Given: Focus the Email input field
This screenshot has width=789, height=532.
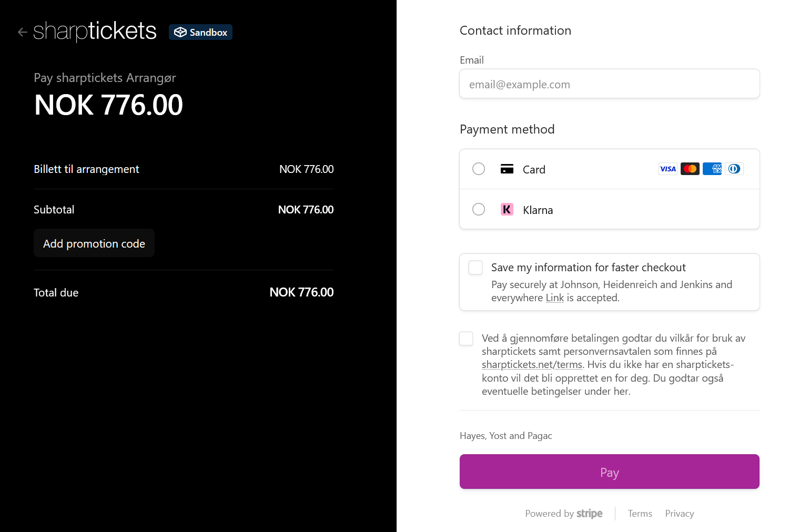Looking at the screenshot, I should 609,84.
